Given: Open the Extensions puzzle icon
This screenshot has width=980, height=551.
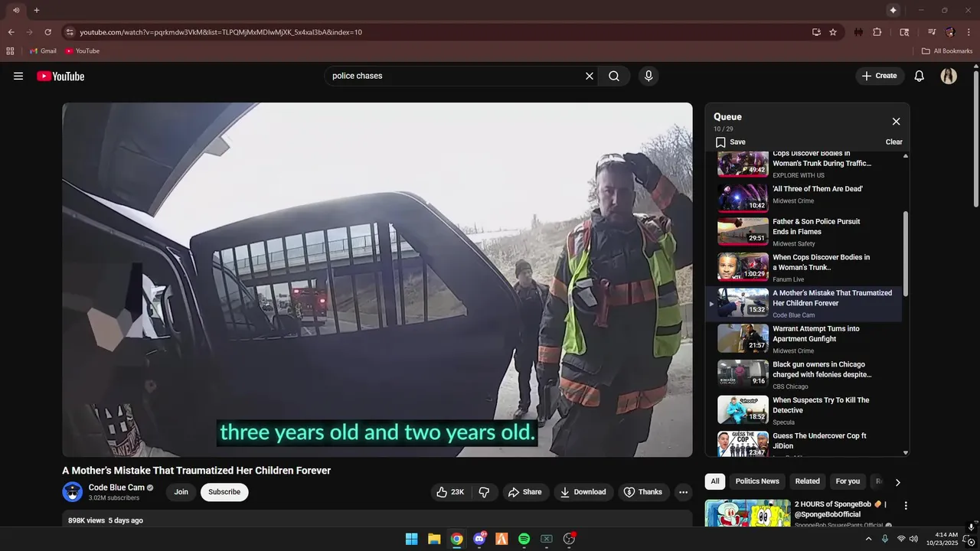Looking at the screenshot, I should [877, 32].
